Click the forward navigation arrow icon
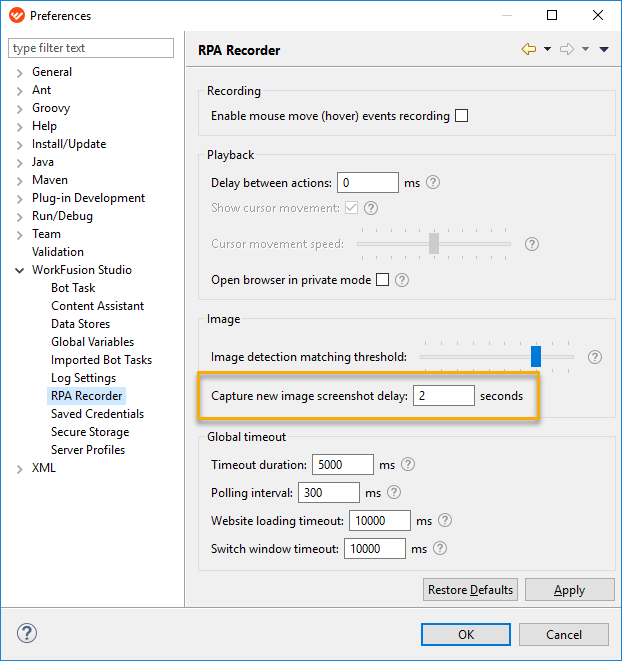Image resolution: width=622 pixels, height=661 pixels. pyautogui.click(x=567, y=49)
